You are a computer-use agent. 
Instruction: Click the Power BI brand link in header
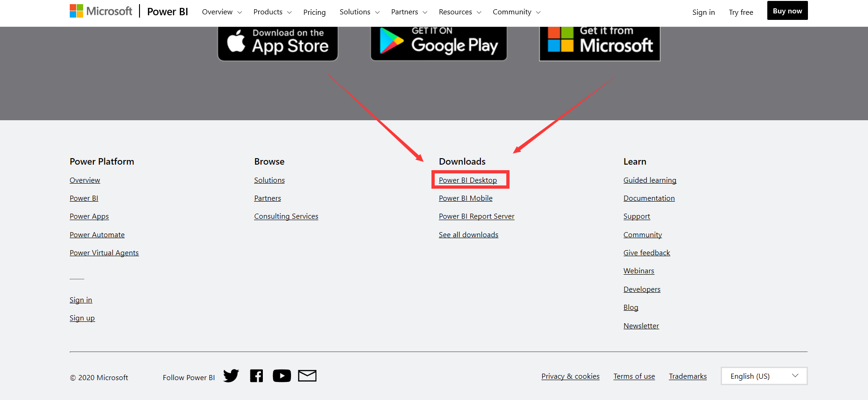168,12
